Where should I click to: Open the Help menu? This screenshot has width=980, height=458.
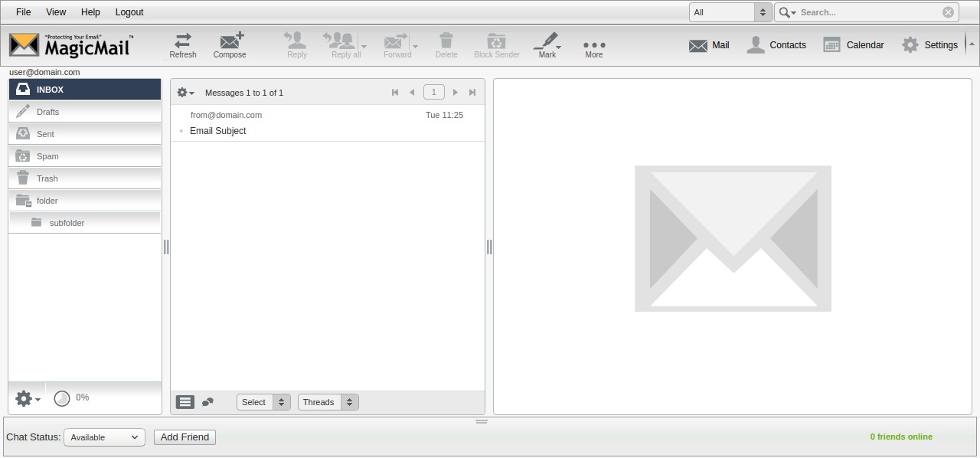click(90, 11)
